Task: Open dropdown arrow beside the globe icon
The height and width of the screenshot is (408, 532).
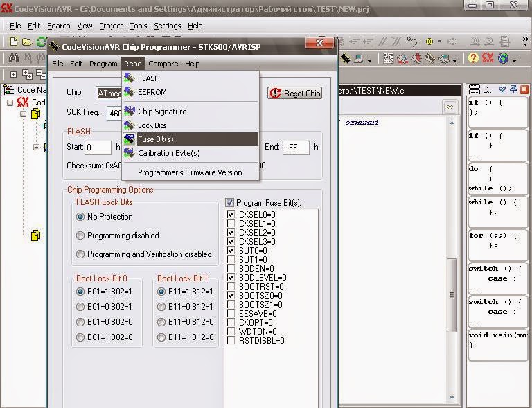Action: [x=515, y=61]
